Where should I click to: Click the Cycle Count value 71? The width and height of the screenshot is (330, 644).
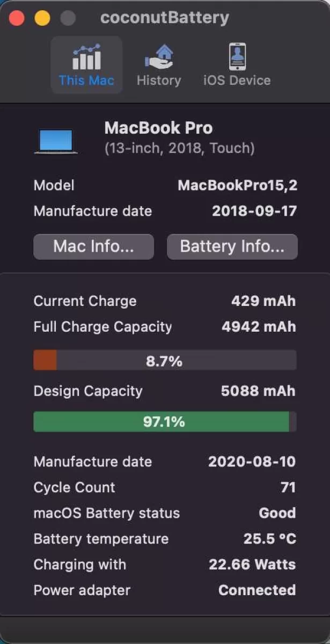pyautogui.click(x=288, y=487)
